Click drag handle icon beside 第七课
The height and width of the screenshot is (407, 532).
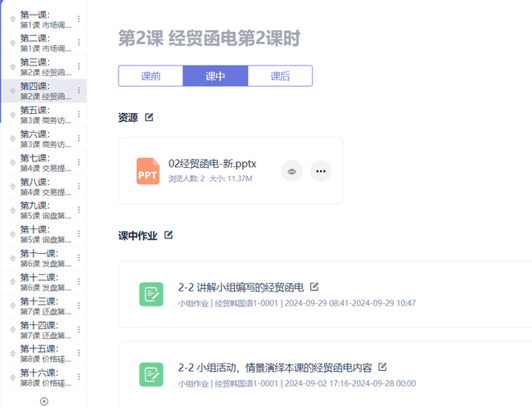click(x=11, y=162)
